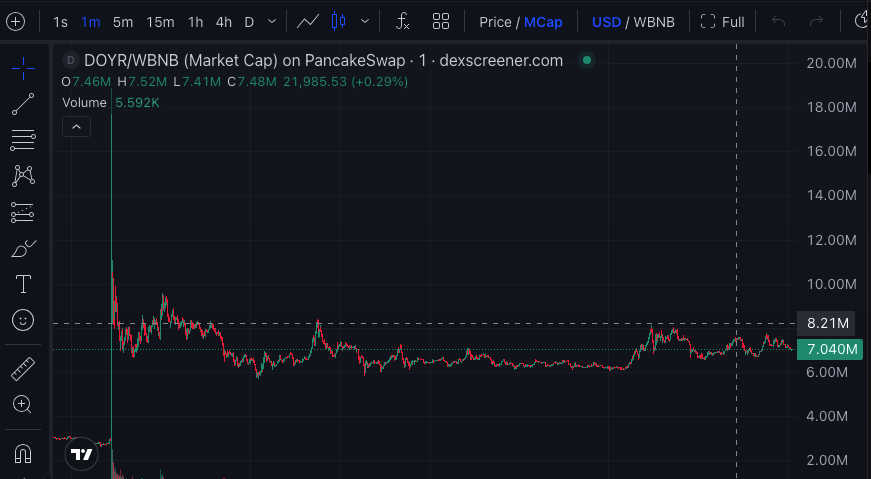871x479 pixels.
Task: Switch chart to Price mode
Action: pos(495,22)
